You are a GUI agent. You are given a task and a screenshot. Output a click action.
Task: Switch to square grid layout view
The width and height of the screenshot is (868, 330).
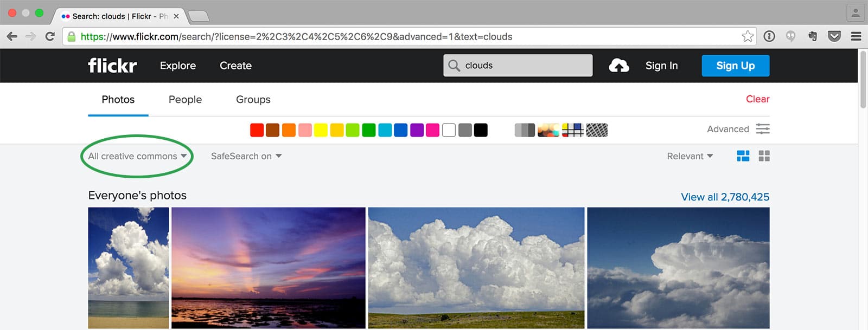(x=764, y=156)
